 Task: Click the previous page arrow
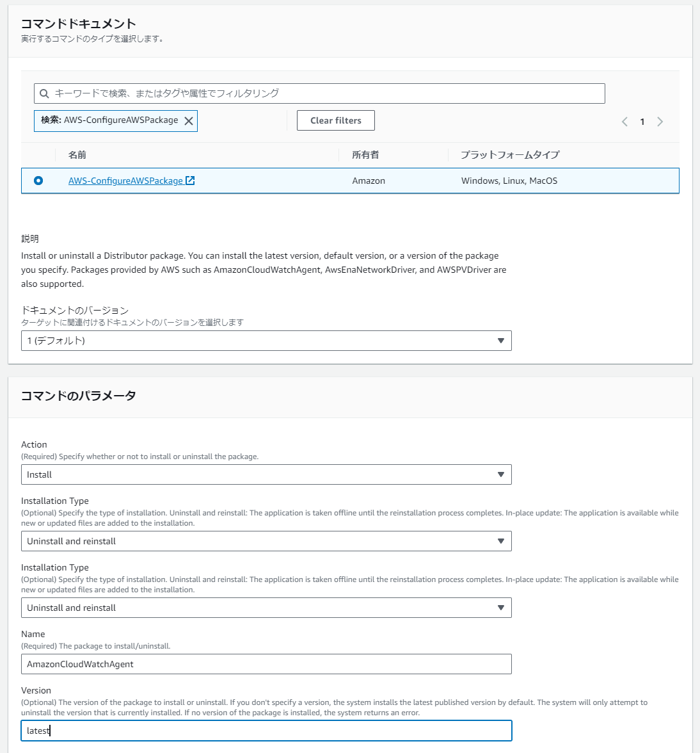click(624, 121)
